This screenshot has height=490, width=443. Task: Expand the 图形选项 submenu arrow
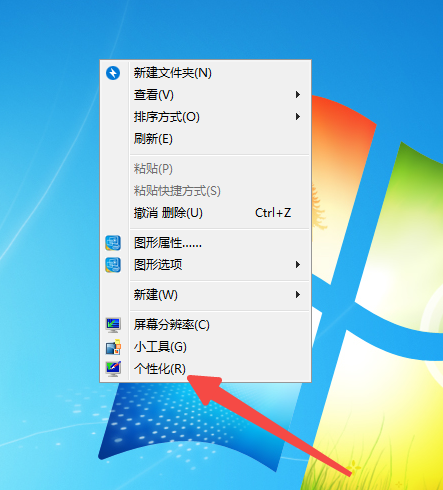click(x=298, y=265)
